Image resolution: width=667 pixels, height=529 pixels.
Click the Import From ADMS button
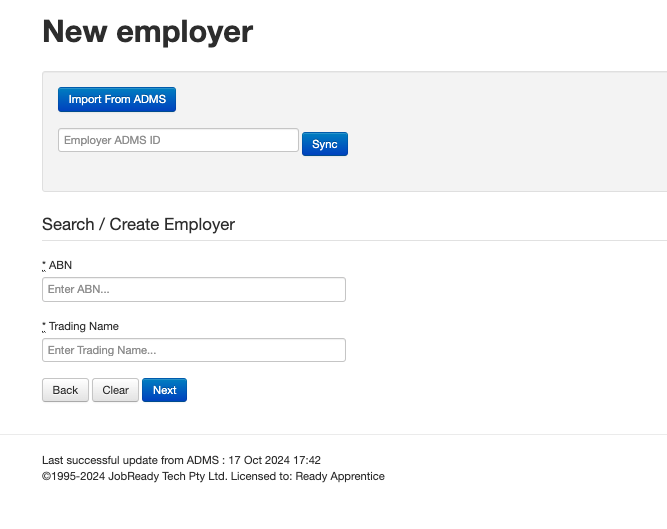point(117,100)
